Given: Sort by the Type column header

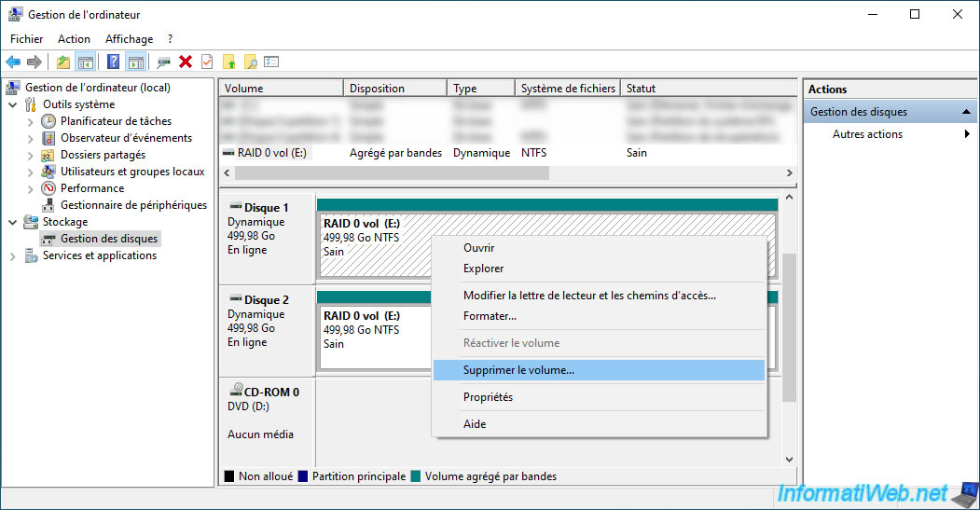Looking at the screenshot, I should [481, 89].
